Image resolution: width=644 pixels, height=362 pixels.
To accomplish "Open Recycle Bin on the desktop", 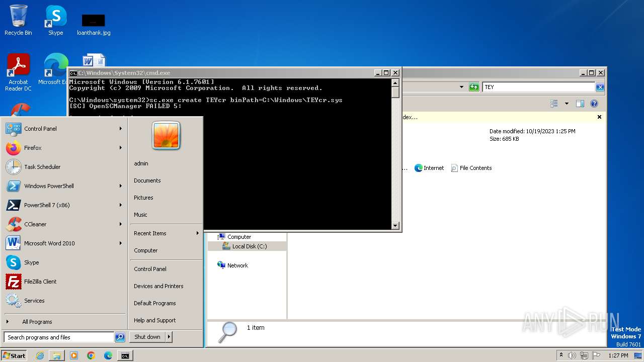I will click(18, 21).
